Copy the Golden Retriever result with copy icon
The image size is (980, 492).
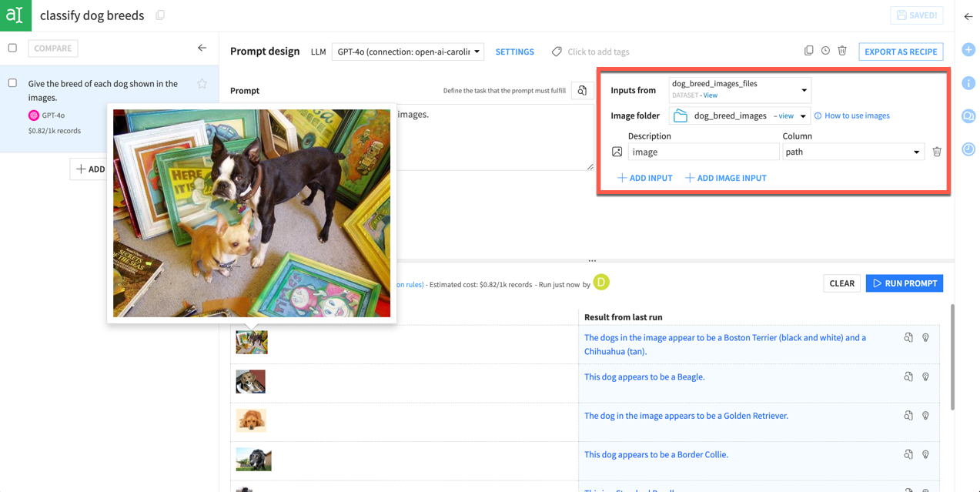pyautogui.click(x=908, y=416)
